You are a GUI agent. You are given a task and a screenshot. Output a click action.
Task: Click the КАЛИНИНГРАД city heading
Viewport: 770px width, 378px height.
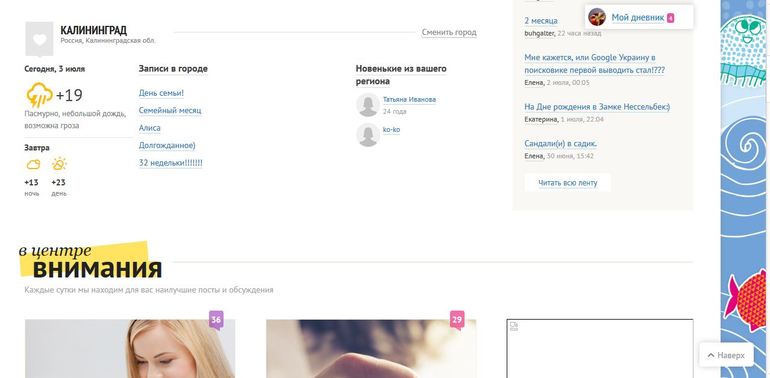point(93,30)
